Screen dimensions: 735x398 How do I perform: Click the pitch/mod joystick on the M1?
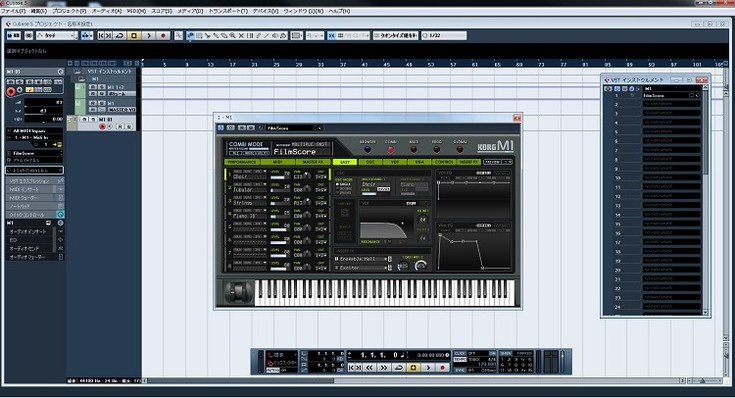(239, 293)
